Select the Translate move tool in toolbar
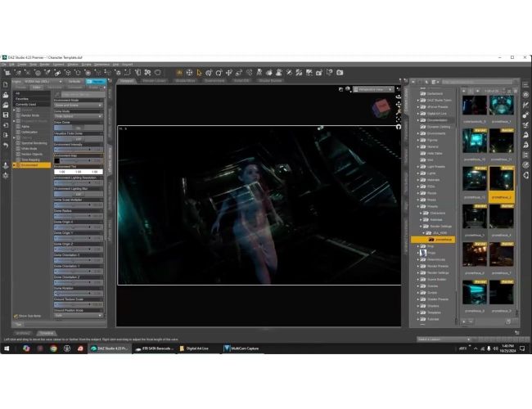Viewport: 532px width, 409px height. coord(229,73)
